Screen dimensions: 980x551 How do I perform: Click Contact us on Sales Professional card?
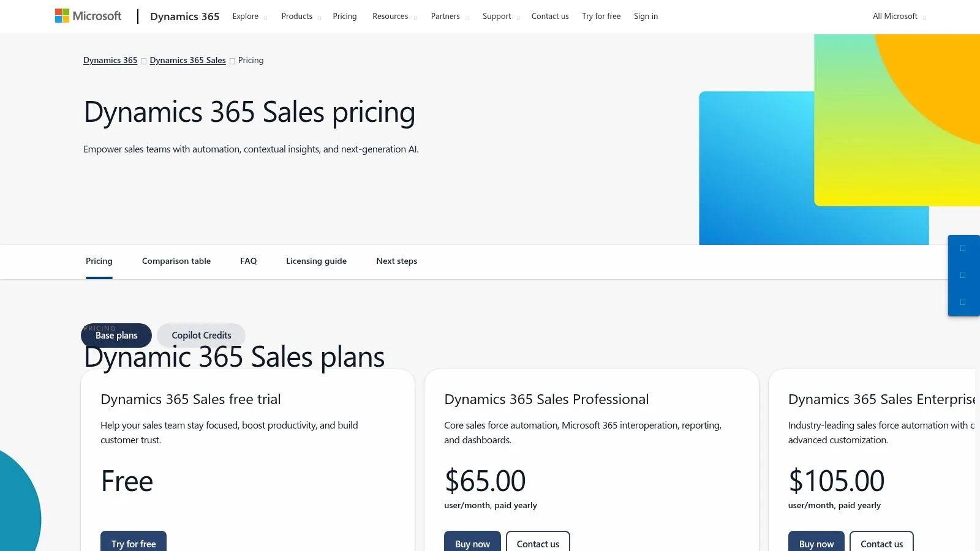tap(538, 542)
